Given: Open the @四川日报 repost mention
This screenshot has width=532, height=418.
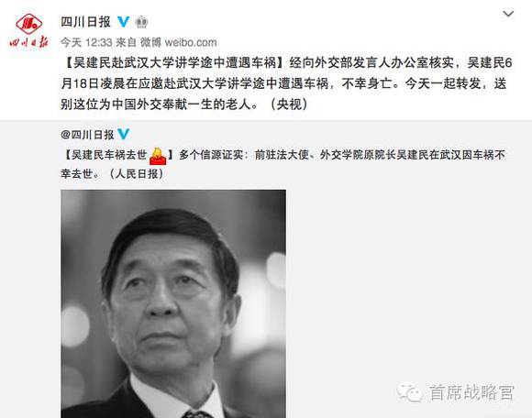Looking at the screenshot, I should click(87, 135).
